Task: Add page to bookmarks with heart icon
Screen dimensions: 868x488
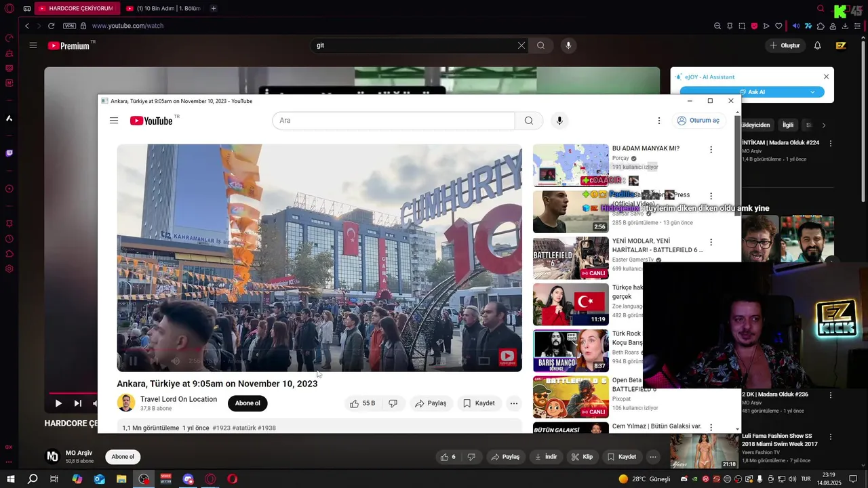Action: (778, 26)
